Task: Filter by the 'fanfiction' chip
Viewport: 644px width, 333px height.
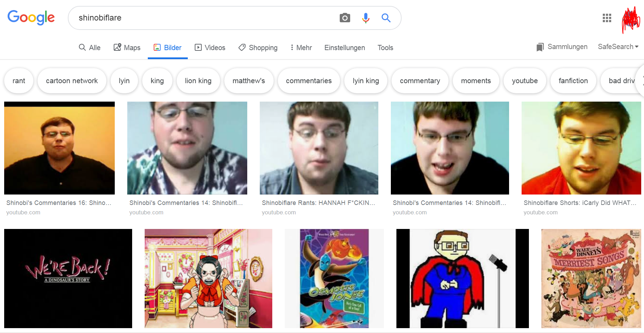Action: [x=573, y=81]
